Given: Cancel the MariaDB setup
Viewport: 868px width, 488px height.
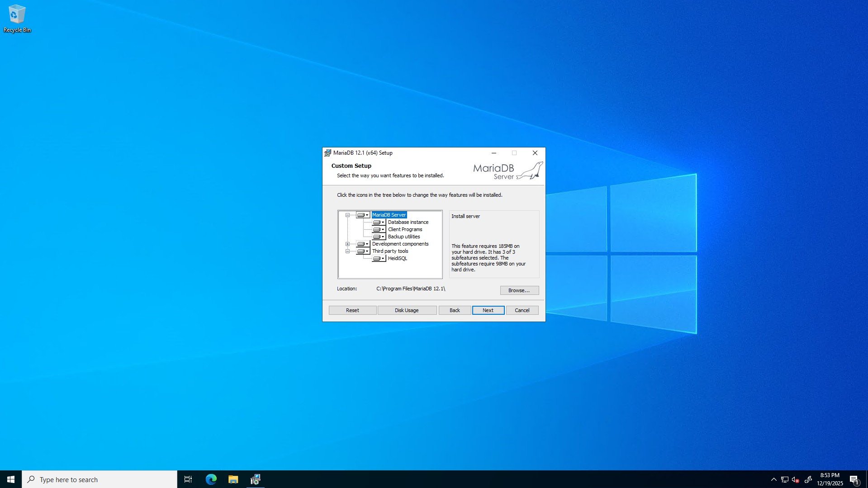Looking at the screenshot, I should 522,310.
